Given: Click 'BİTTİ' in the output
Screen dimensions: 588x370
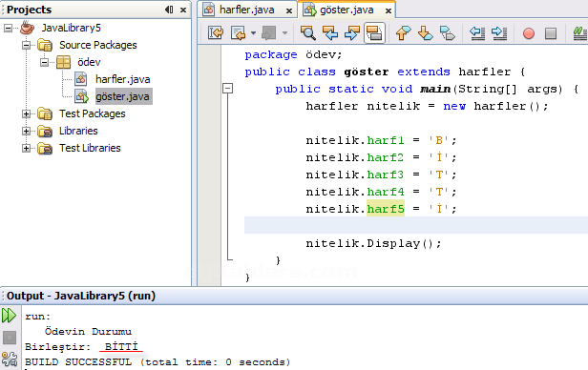Looking at the screenshot, I should click(x=121, y=347).
